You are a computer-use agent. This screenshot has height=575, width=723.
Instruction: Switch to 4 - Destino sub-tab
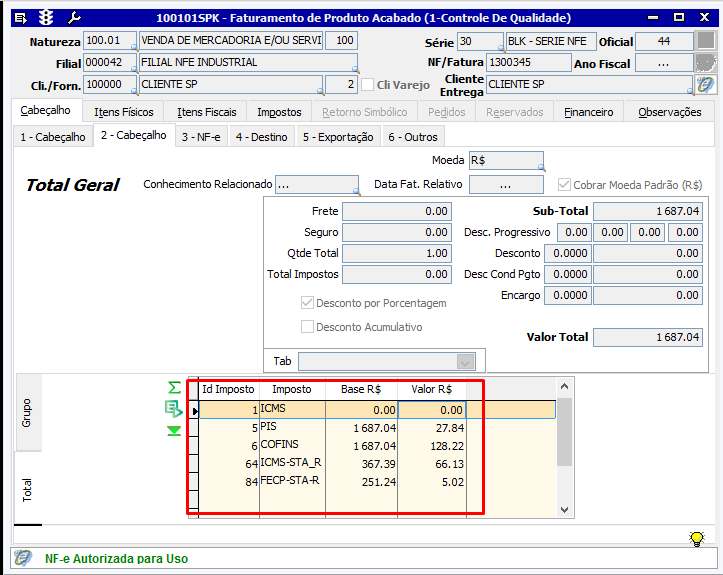point(261,137)
